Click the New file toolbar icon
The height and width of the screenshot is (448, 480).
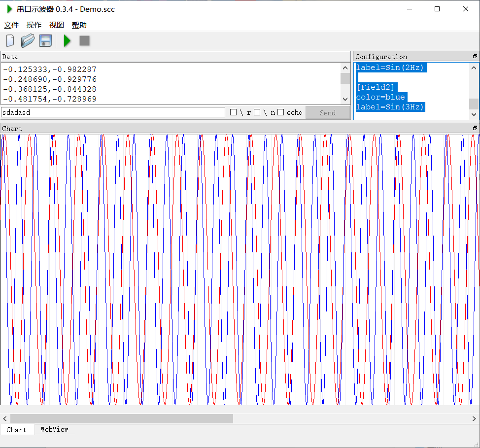click(x=10, y=41)
